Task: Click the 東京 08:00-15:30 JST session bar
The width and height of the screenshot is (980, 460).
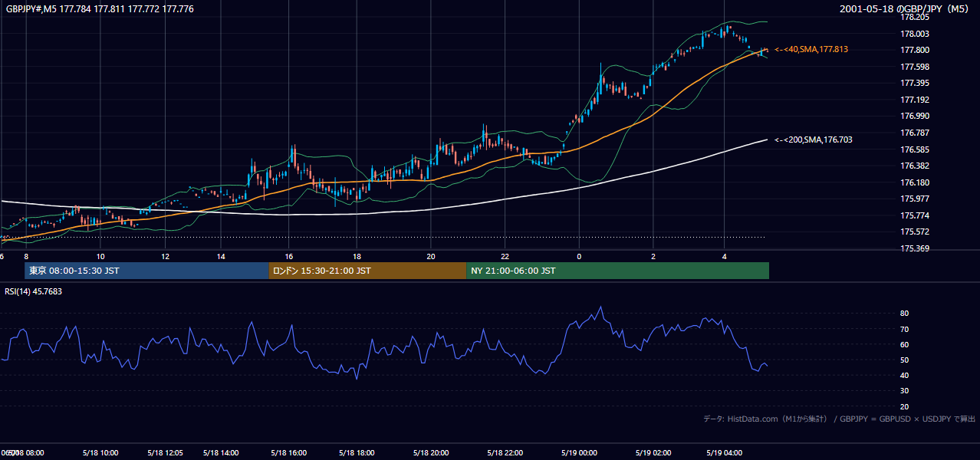Action: [x=146, y=271]
